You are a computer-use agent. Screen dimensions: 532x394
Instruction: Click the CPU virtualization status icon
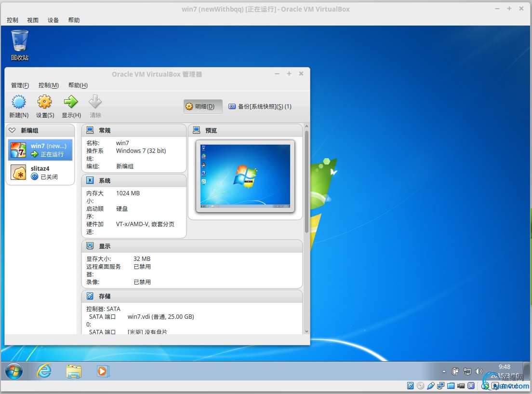tap(471, 385)
